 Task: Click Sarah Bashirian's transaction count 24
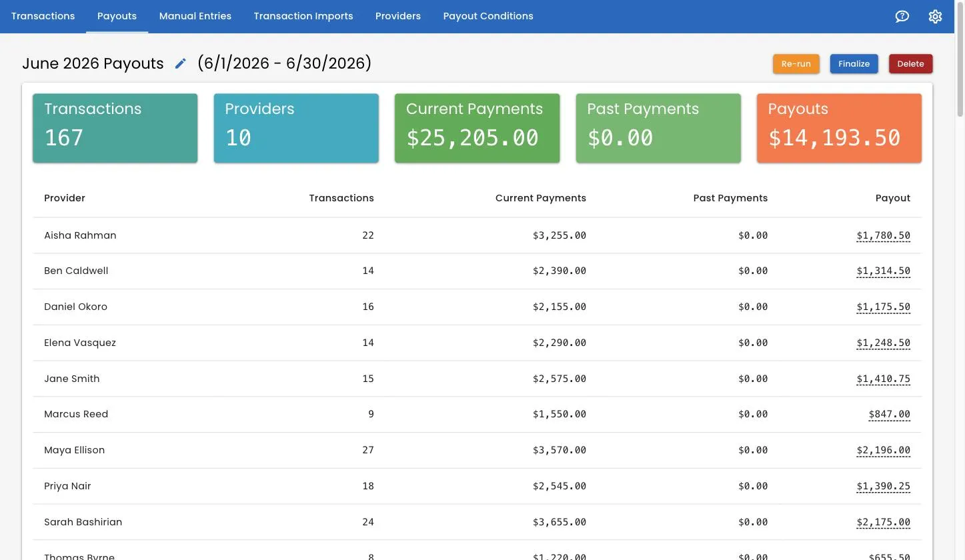tap(368, 523)
